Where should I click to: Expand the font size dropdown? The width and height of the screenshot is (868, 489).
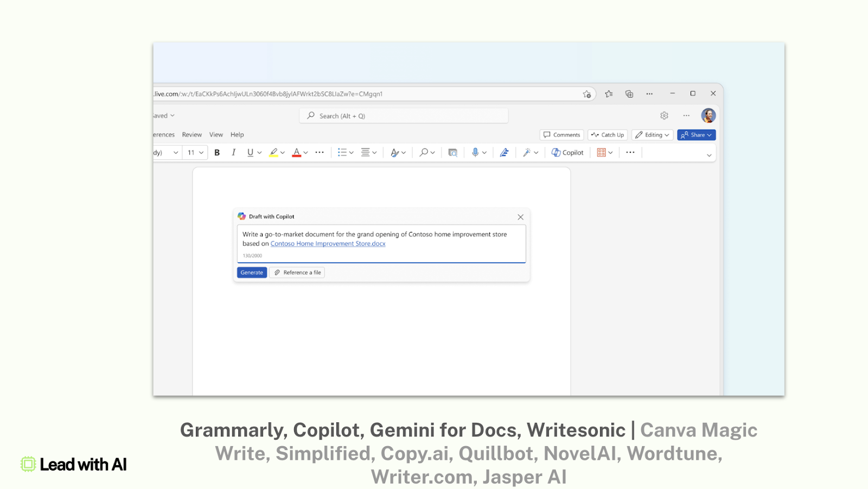tap(195, 153)
